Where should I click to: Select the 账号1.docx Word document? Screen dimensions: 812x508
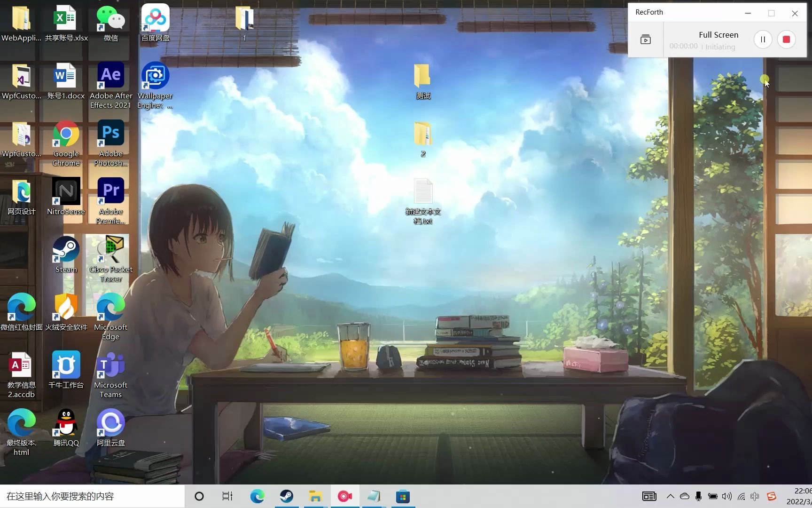coord(66,81)
